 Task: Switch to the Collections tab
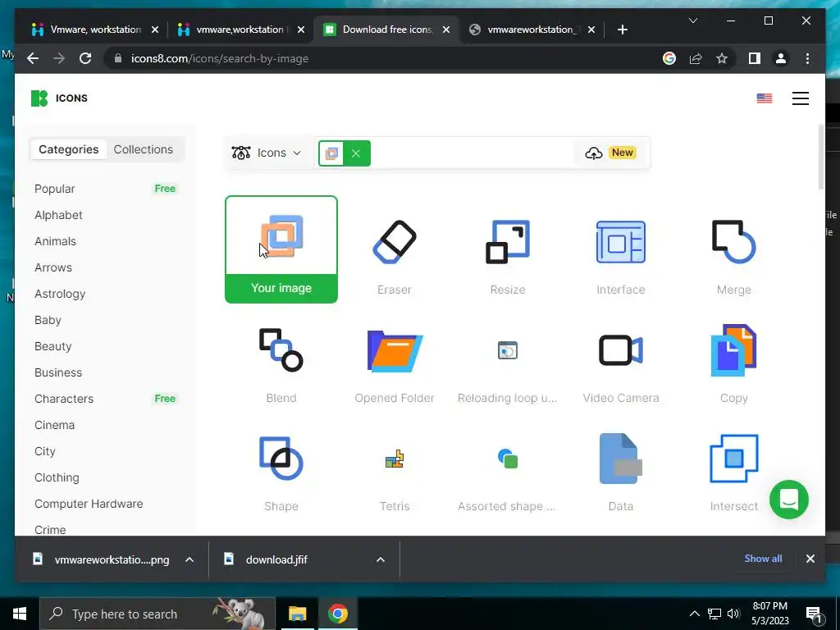tap(143, 149)
